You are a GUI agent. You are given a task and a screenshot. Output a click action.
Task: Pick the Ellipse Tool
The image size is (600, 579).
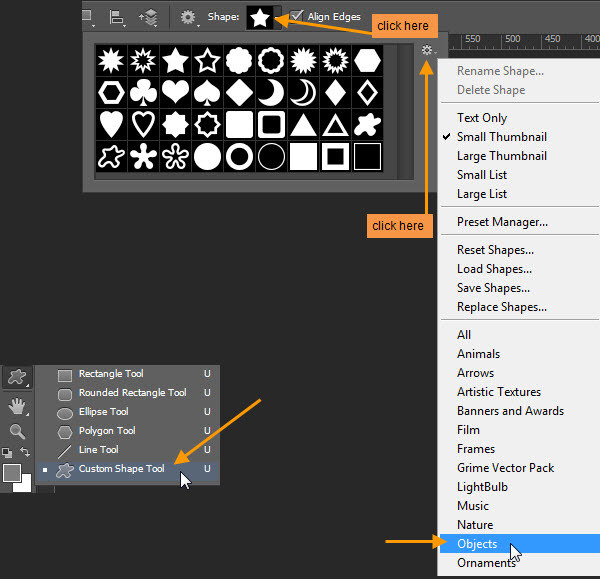click(x=103, y=412)
